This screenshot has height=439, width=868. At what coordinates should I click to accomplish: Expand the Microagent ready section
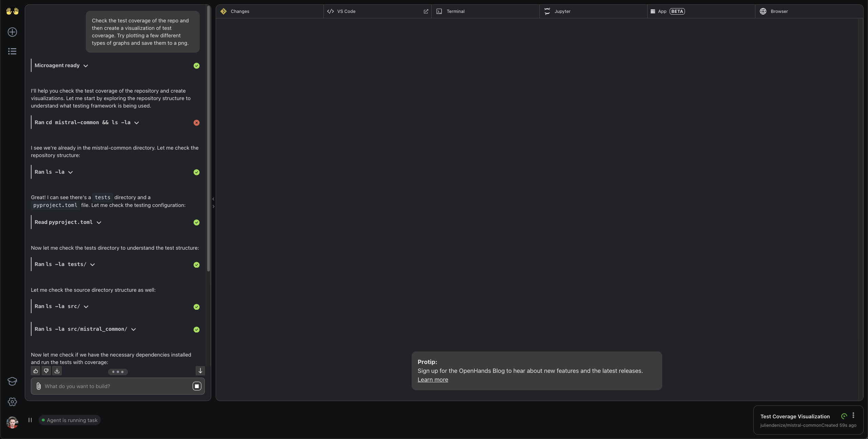tap(86, 66)
